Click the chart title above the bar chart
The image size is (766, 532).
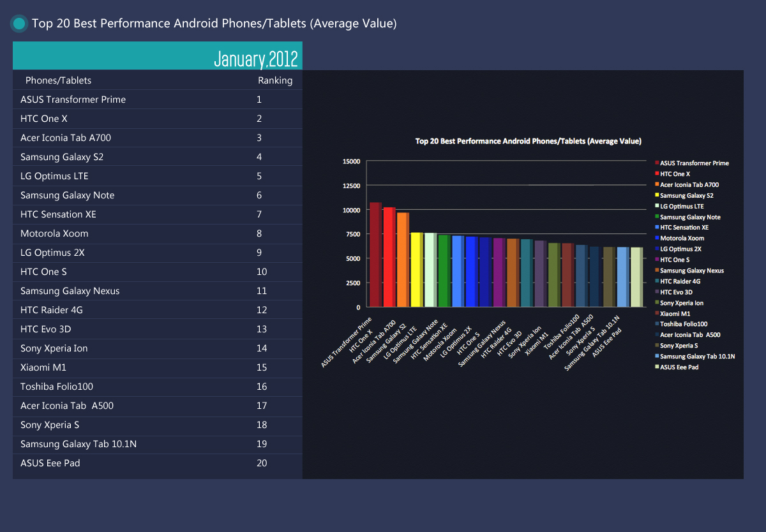[x=529, y=141]
